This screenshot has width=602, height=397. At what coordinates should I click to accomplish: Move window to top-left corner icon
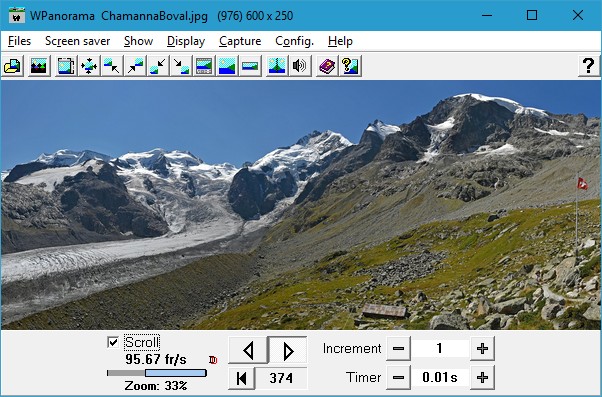(x=112, y=66)
